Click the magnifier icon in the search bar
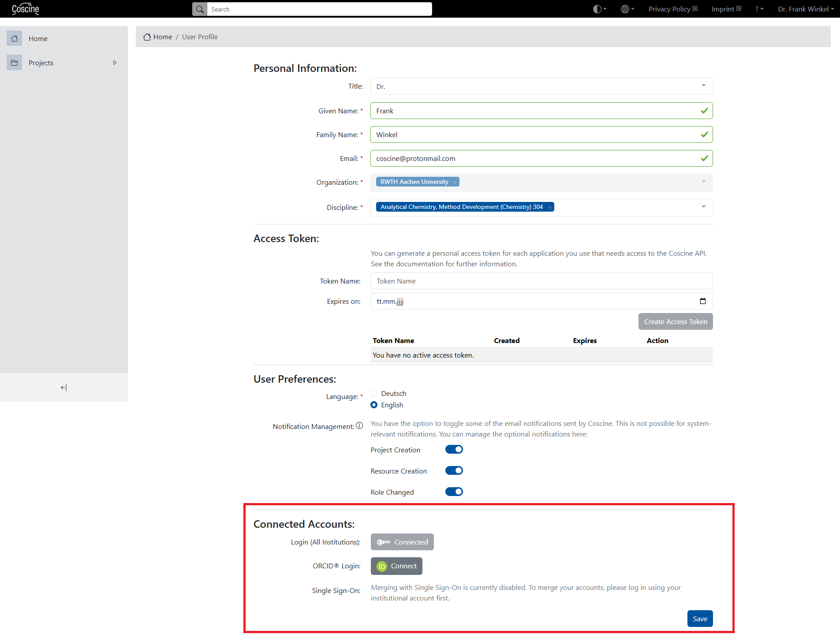The height and width of the screenshot is (634, 840). tap(199, 9)
